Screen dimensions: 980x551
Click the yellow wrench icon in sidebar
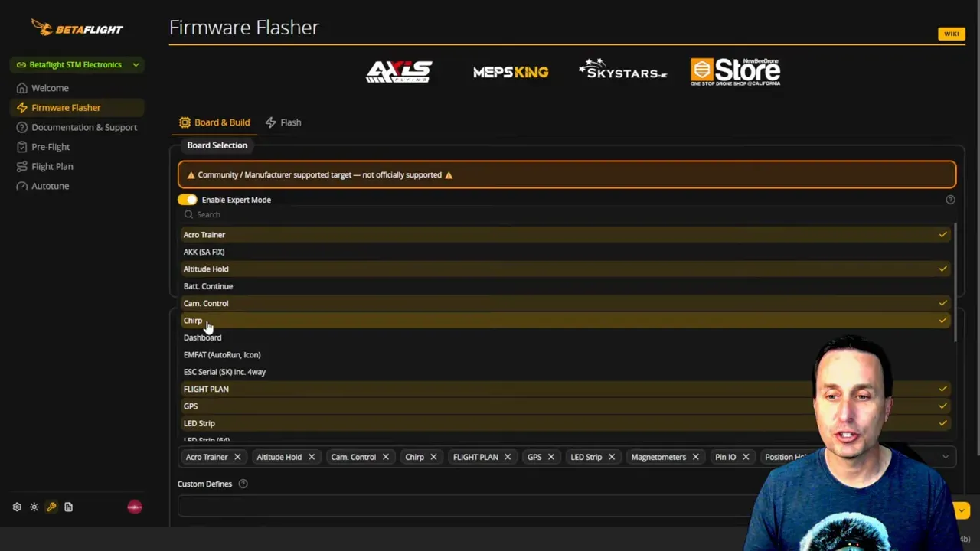tap(51, 507)
